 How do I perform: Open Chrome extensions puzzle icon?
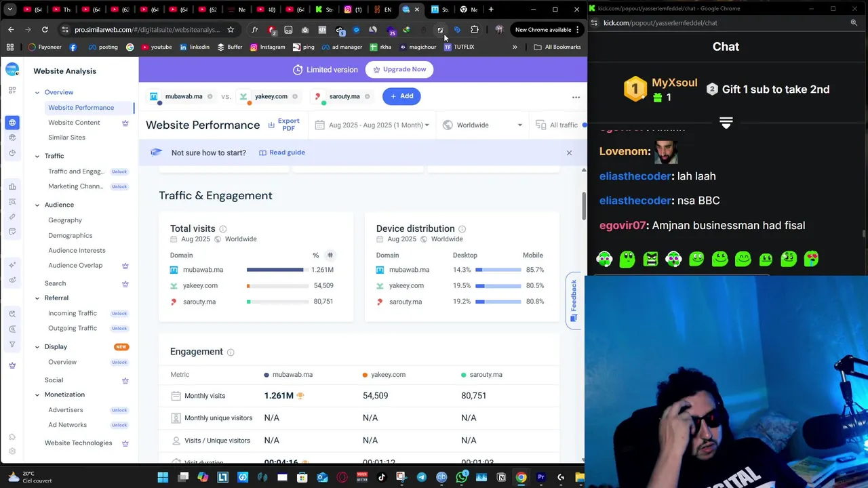tap(474, 30)
